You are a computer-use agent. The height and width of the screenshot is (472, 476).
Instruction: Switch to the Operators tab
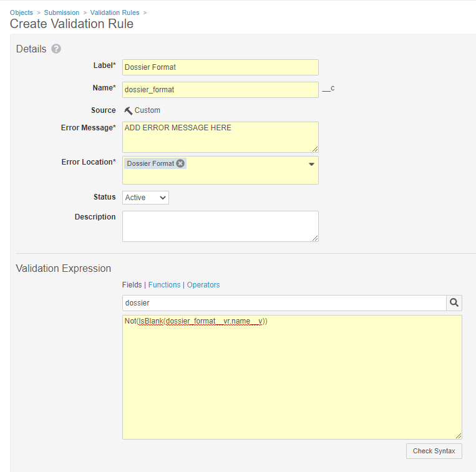point(203,285)
